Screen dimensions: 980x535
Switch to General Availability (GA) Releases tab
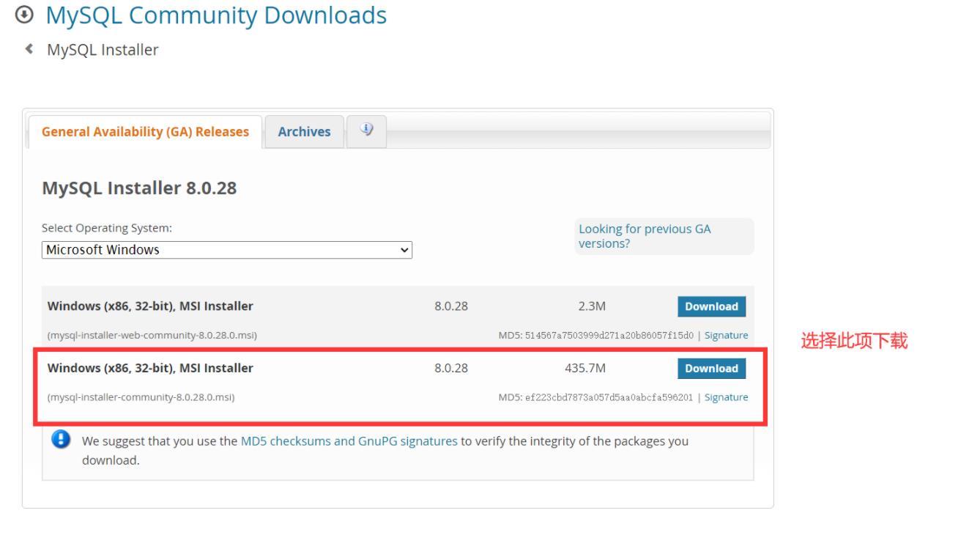tap(145, 132)
